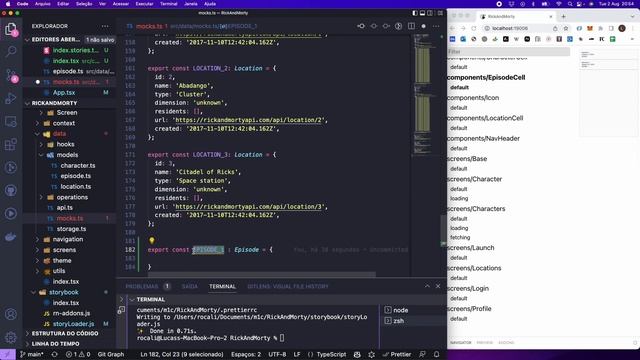The image size is (640, 360).
Task: Open Remote Explorer in activity bar
Action: click(x=11, y=121)
